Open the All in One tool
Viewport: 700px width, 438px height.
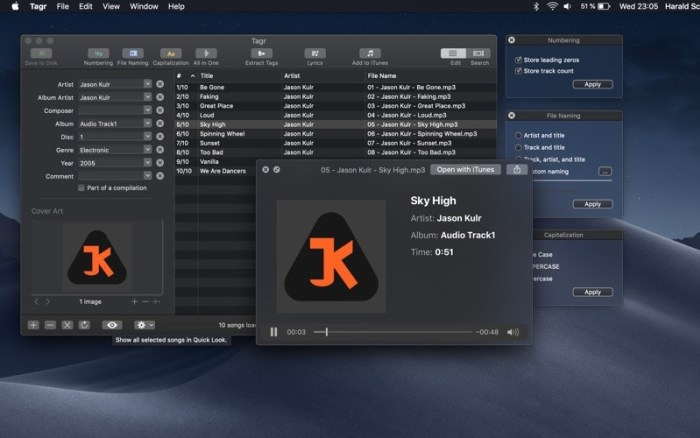click(x=206, y=53)
